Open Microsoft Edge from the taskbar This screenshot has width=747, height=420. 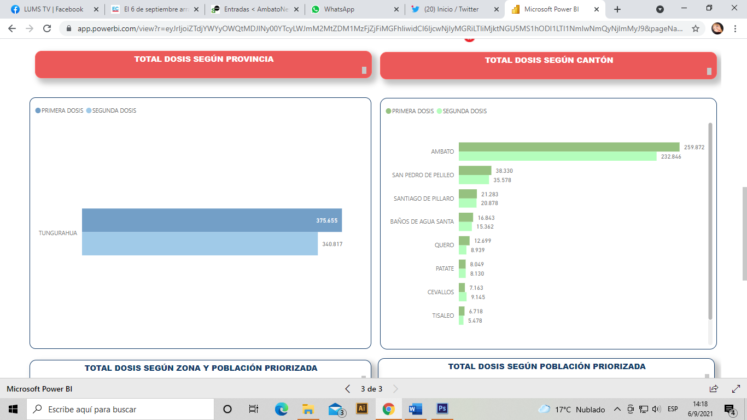tap(281, 409)
